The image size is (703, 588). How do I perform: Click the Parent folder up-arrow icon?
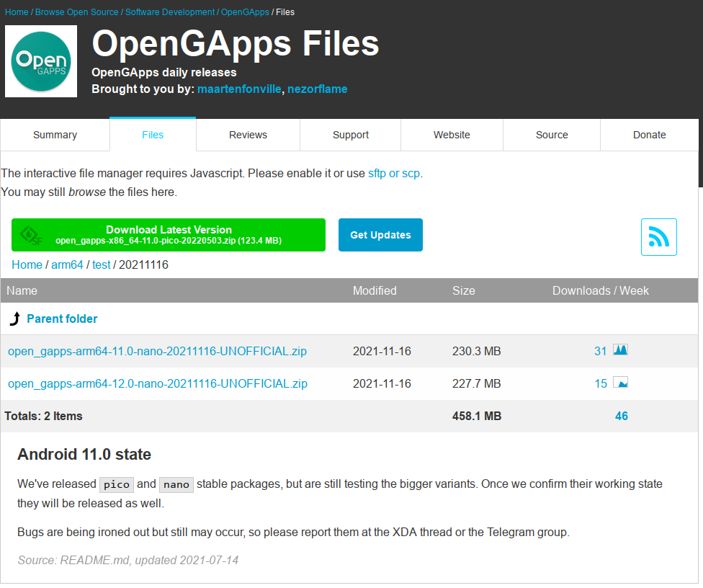[15, 318]
